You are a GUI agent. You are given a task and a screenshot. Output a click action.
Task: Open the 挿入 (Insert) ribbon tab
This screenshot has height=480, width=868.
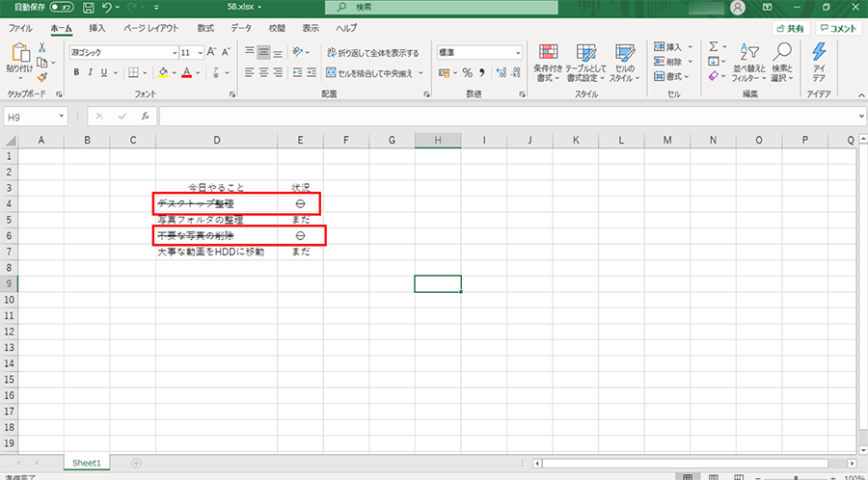tap(97, 29)
